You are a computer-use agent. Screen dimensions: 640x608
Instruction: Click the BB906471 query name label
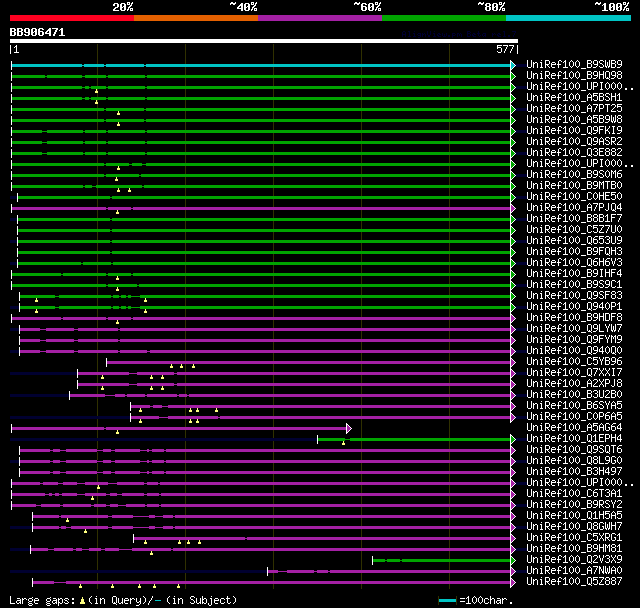point(38,32)
